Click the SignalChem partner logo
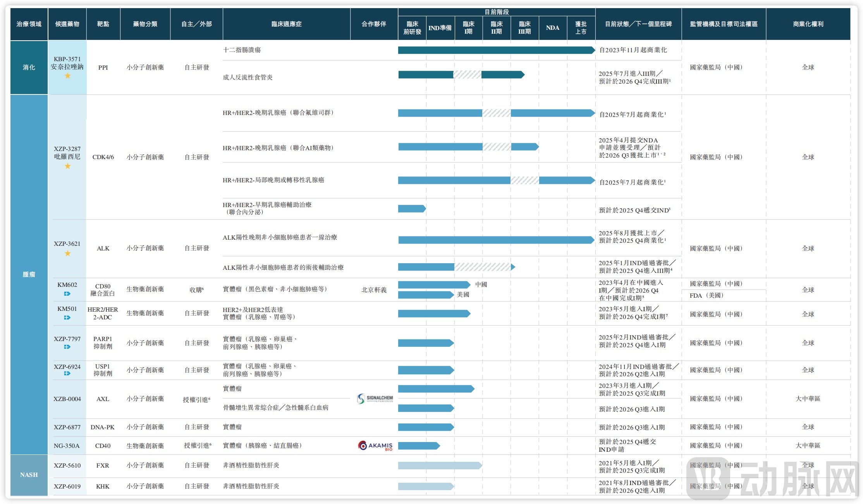Screen dimensions: 863x504 click(375, 399)
